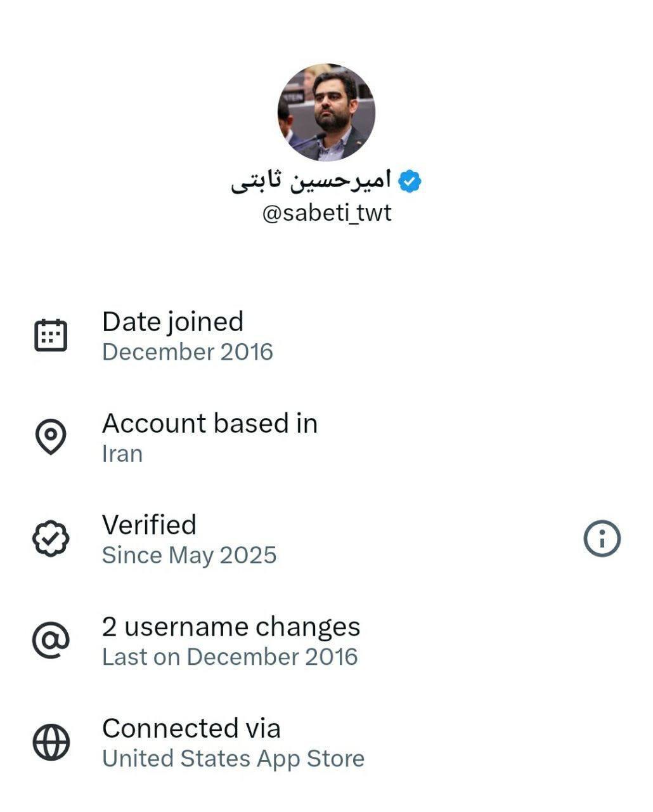Image resolution: width=653 pixels, height=812 pixels.
Task: Select the Date joined label
Action: click(172, 322)
